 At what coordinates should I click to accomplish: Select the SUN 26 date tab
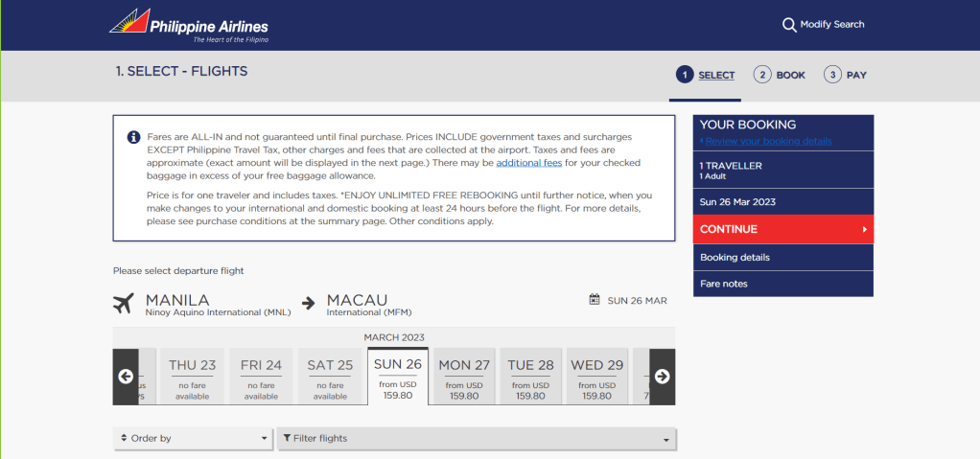coord(398,377)
